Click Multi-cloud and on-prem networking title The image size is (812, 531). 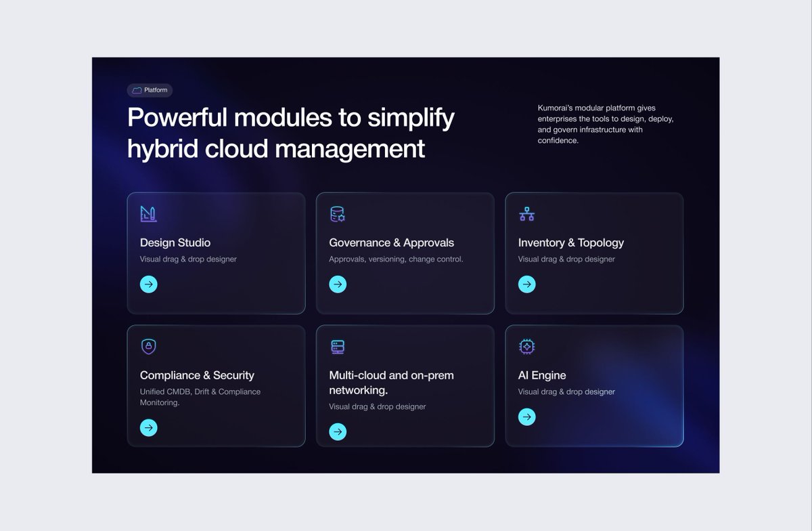click(x=391, y=383)
